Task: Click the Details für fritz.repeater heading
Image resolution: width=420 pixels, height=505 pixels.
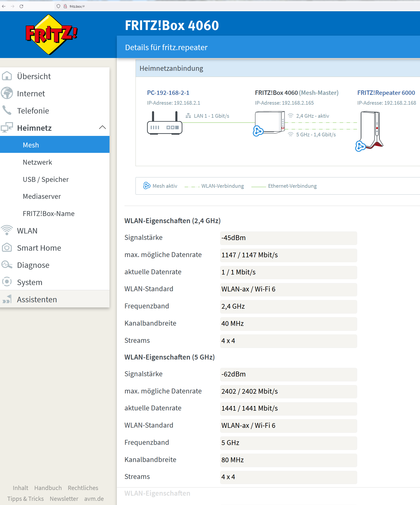Action: [166, 47]
